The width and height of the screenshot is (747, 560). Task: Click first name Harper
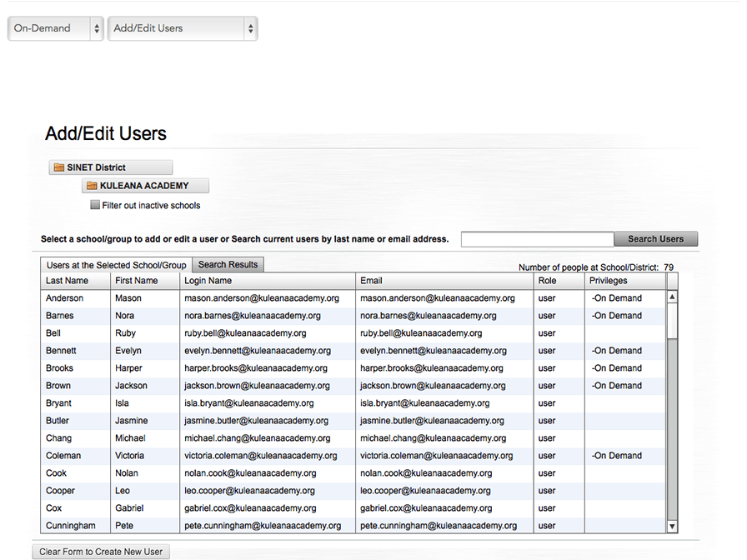click(x=128, y=368)
